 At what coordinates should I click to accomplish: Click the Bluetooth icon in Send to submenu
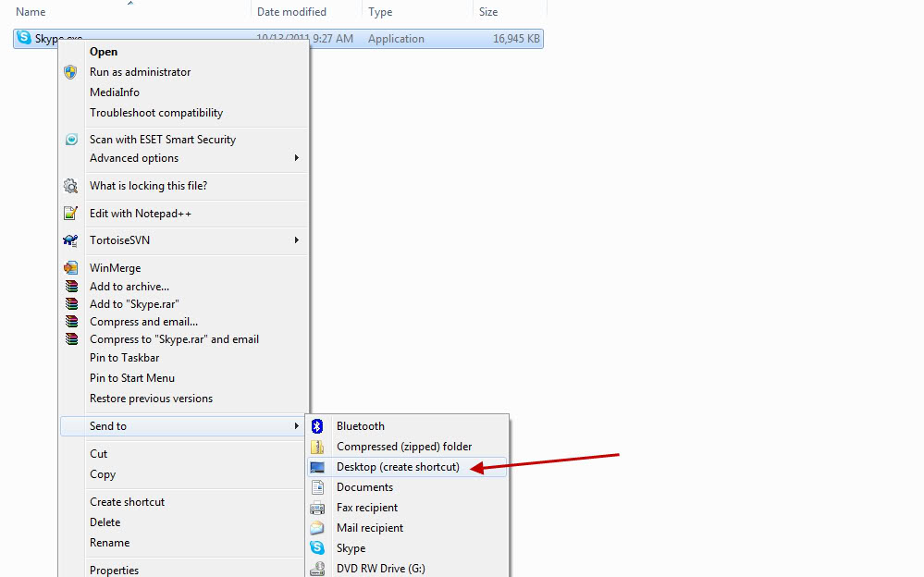point(317,425)
